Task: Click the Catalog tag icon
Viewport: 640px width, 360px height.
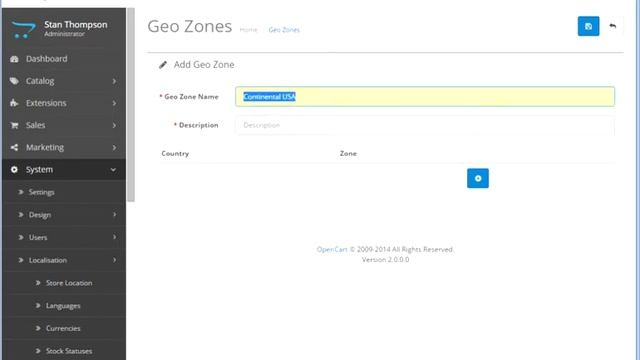Action: [x=14, y=81]
